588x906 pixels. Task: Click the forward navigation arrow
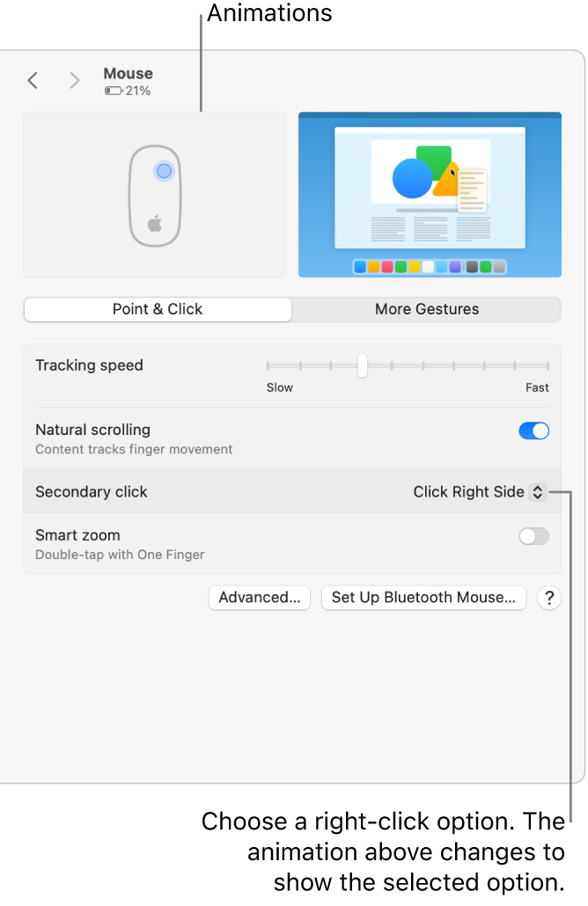coord(75,80)
